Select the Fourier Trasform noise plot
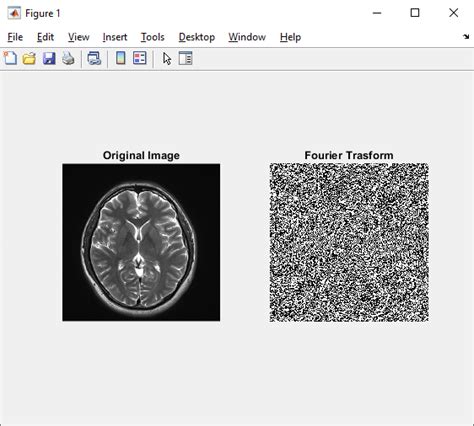This screenshot has width=474, height=426. coord(349,242)
